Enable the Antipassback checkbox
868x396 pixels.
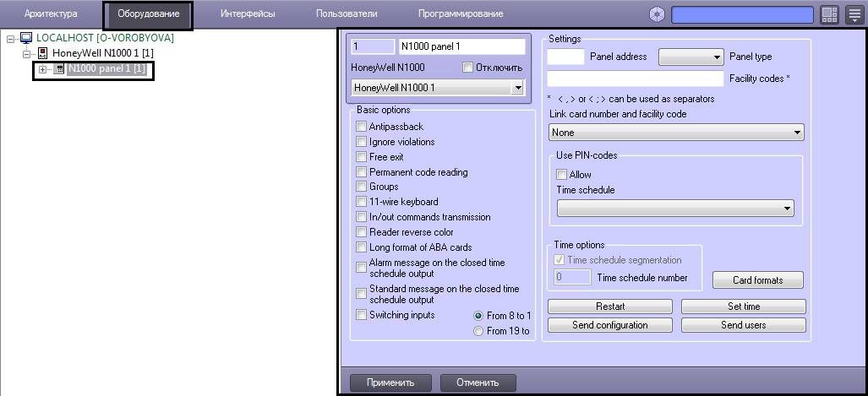point(361,127)
